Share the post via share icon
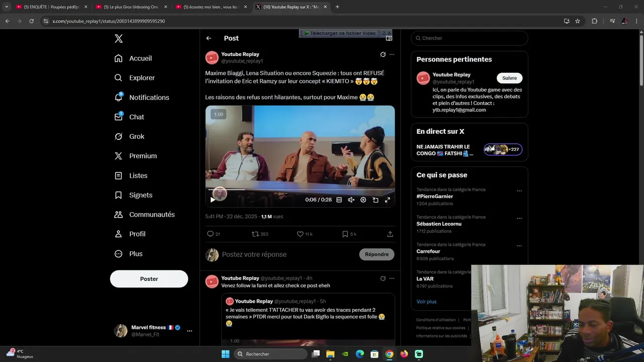 pos(390,234)
